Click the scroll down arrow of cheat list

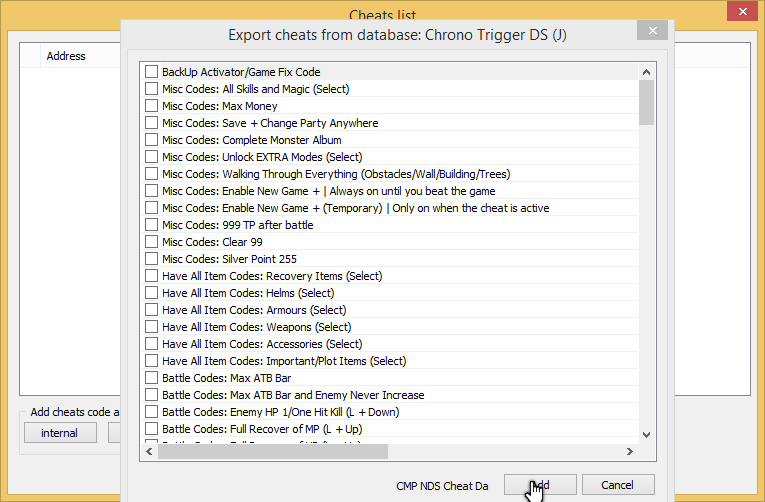pyautogui.click(x=646, y=435)
